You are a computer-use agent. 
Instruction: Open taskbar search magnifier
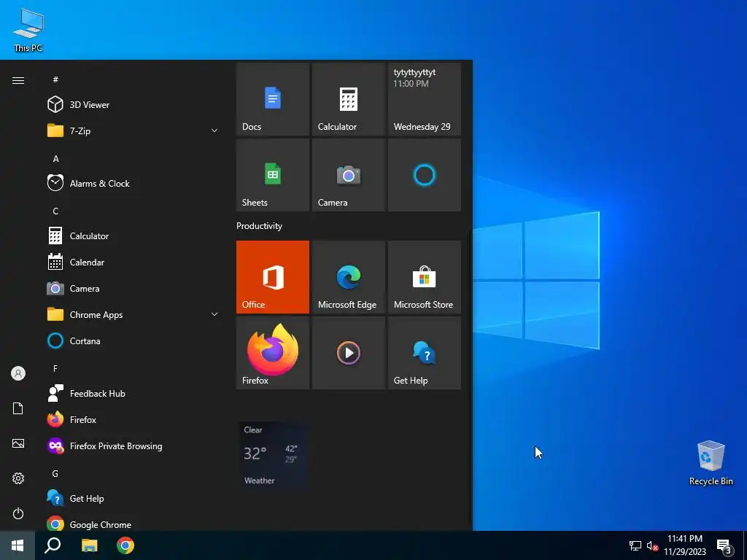[53, 545]
